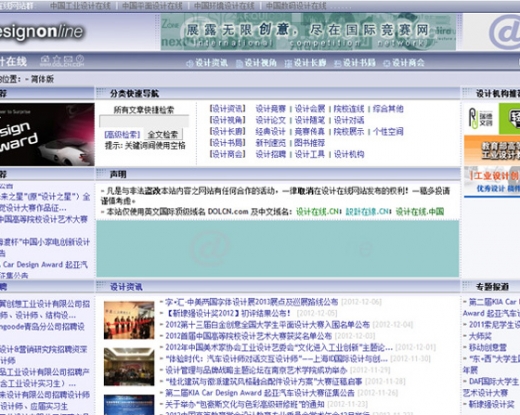520x415 pixels.
Task: Open the 竞赛传真 category link
Action: 310,132
